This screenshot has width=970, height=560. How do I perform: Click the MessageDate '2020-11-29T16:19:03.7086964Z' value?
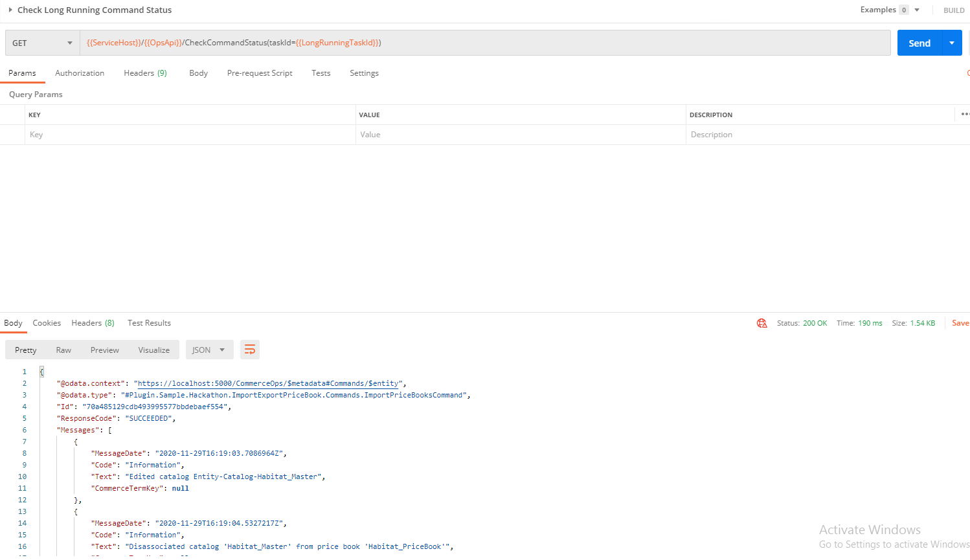tap(219, 453)
